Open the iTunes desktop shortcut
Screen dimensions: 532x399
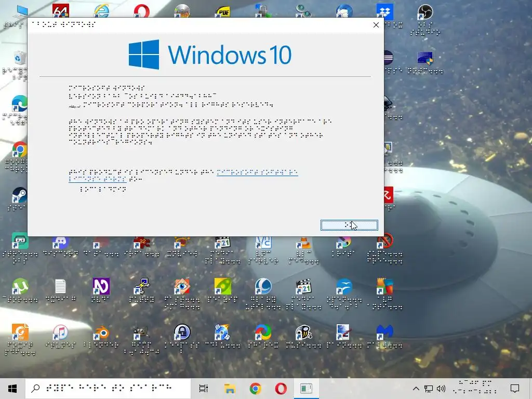coord(60,332)
